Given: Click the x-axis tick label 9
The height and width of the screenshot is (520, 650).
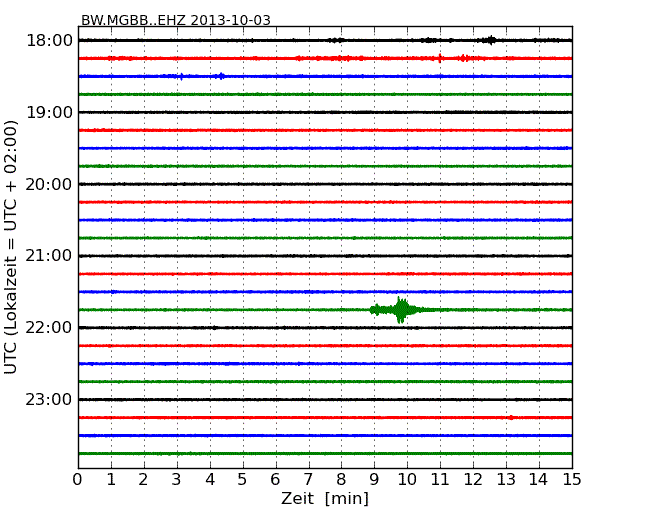Looking at the screenshot, I should [374, 480].
